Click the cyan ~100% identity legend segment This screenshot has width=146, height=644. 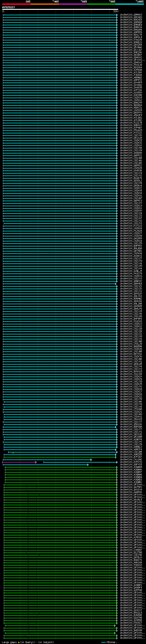click(x=130, y=4)
